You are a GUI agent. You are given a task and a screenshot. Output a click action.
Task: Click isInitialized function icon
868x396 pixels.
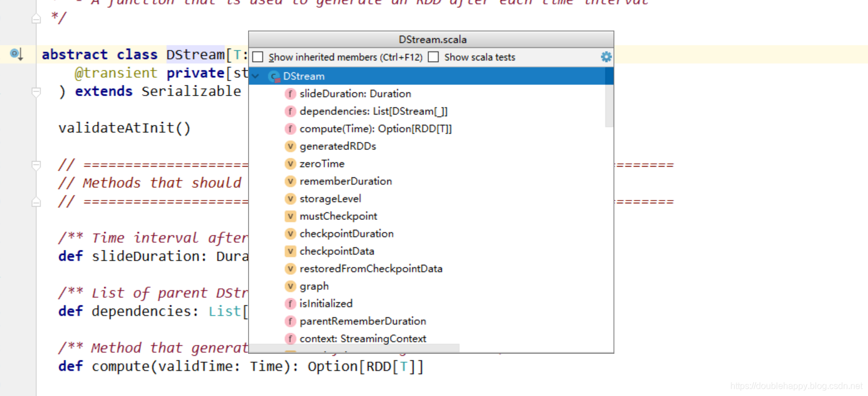(290, 304)
